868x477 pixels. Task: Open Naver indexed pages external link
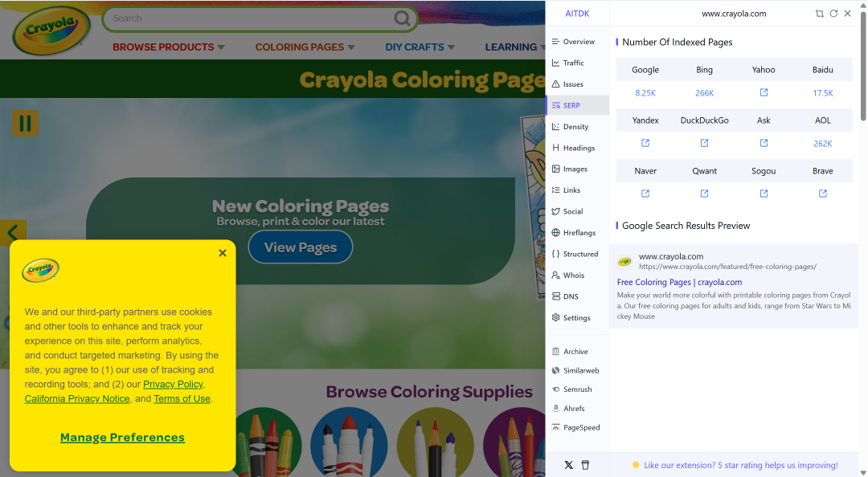[x=645, y=193]
